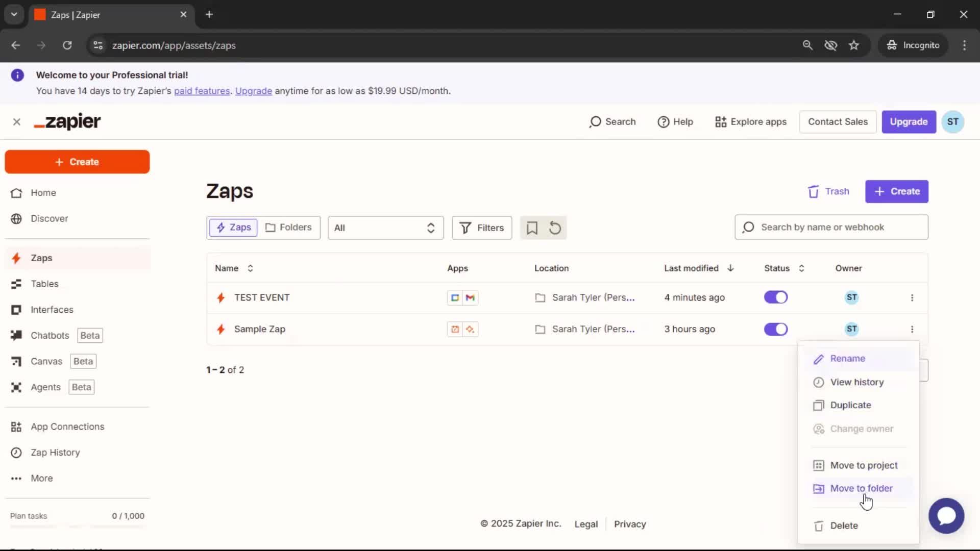This screenshot has height=551, width=980.
Task: Click the ST owner avatar in TEST EVENT row
Action: pos(851,297)
